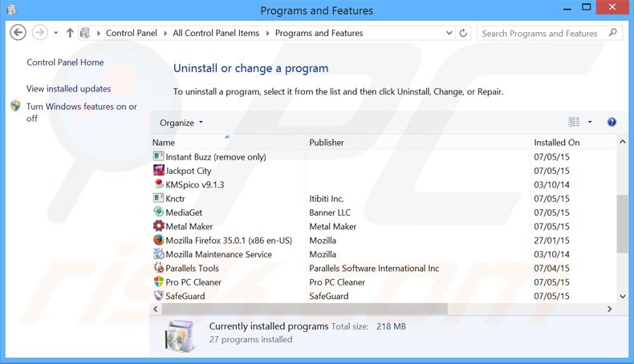Select the Parallels Tools entry

coord(192,269)
